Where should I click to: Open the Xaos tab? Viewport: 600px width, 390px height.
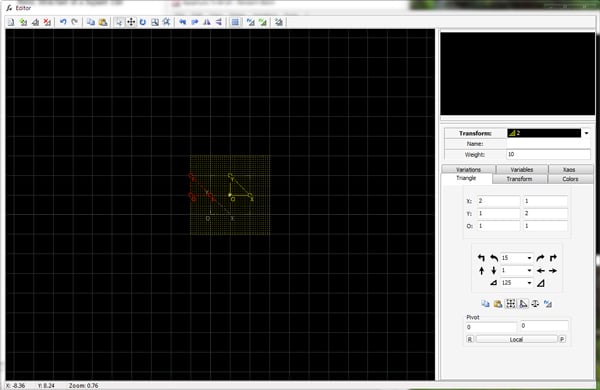[x=569, y=169]
